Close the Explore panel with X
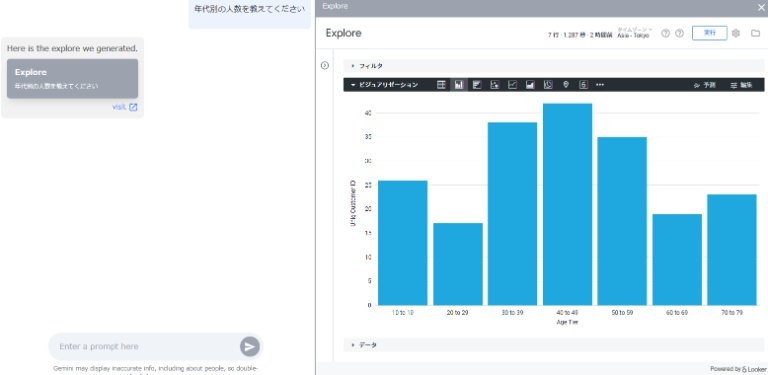 pyautogui.click(x=761, y=7)
